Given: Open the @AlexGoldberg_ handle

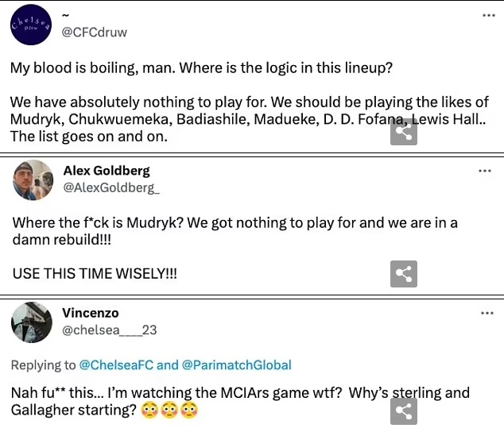Looking at the screenshot, I should pyautogui.click(x=111, y=187).
